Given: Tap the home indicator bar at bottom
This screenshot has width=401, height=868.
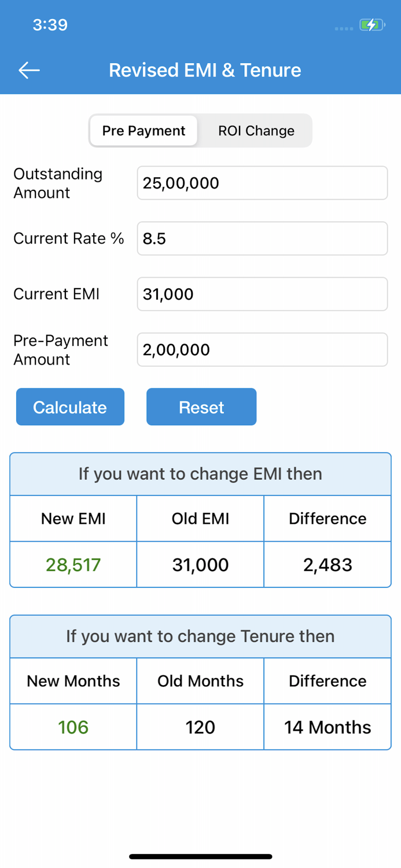Looking at the screenshot, I should pyautogui.click(x=200, y=856).
